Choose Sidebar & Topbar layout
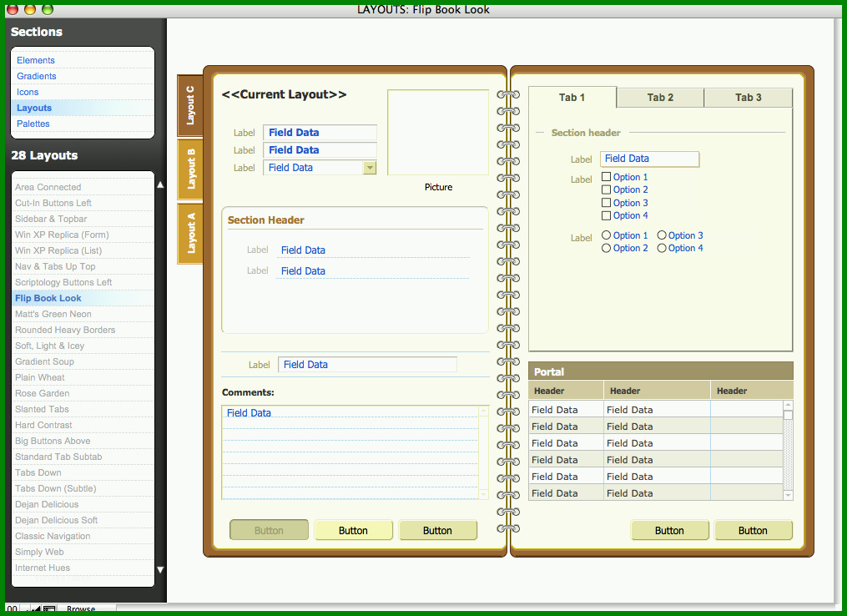The image size is (847, 616). [x=83, y=219]
